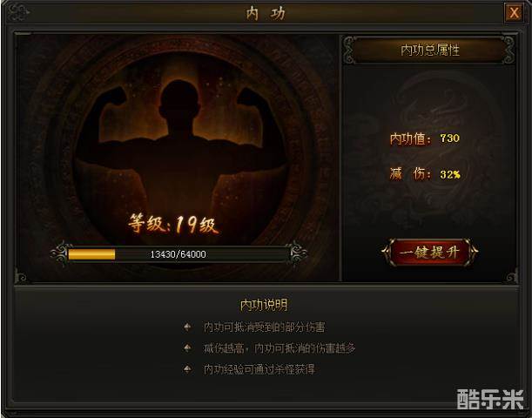The width and height of the screenshot is (532, 418).
Task: Click the 内功说明 description heading
Action: point(264,305)
